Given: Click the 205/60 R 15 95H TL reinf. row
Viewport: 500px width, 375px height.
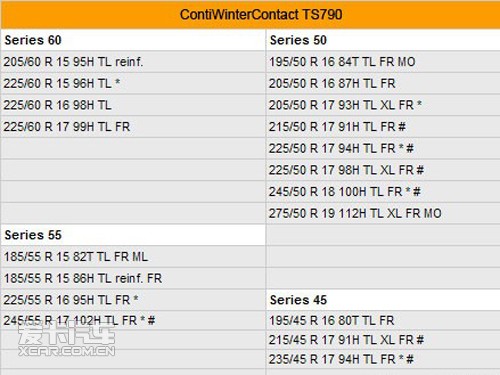Looking at the screenshot, I should coord(133,62).
